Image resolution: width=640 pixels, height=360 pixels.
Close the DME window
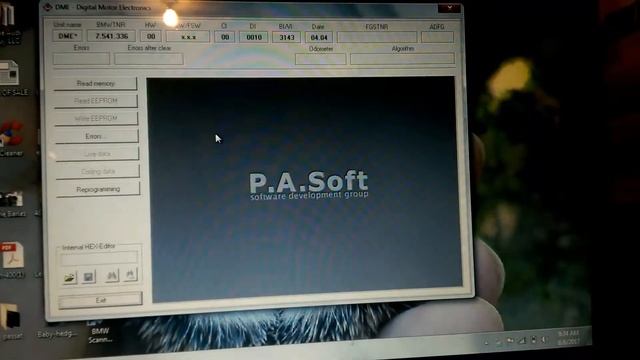click(x=449, y=7)
